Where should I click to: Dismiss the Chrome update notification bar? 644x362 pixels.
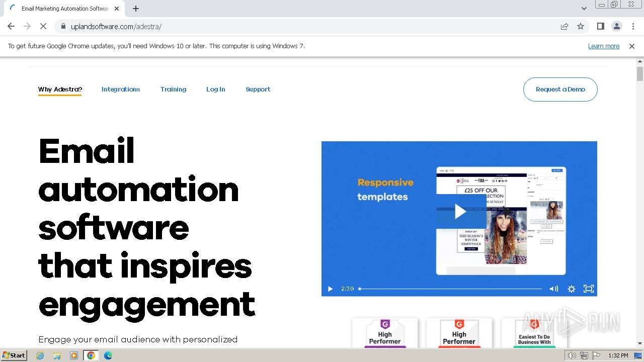[632, 46]
